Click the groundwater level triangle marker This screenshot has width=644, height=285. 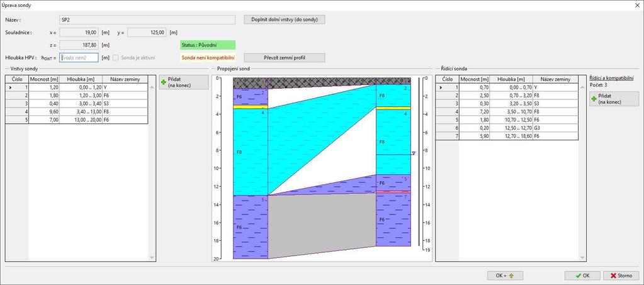[414, 153]
